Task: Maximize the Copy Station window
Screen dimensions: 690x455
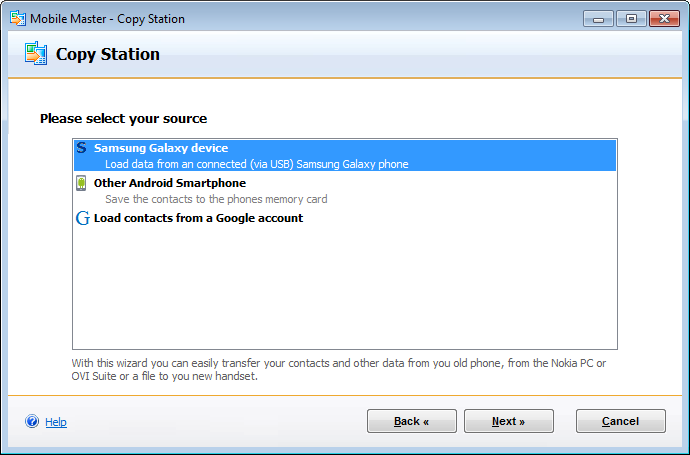Action: 631,18
